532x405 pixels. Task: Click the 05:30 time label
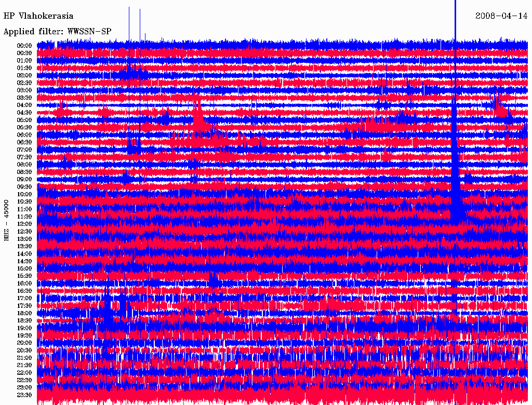(x=24, y=128)
